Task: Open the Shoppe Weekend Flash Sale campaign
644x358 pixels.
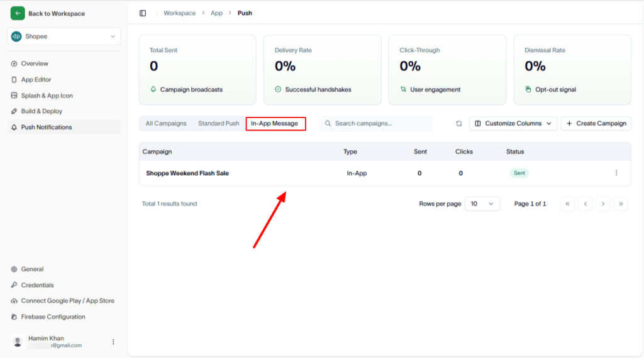Action: point(187,173)
